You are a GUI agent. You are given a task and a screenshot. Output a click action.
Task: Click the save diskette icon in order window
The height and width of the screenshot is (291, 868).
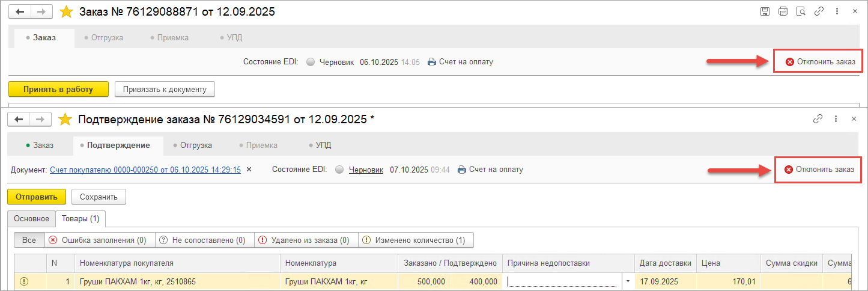click(x=765, y=11)
